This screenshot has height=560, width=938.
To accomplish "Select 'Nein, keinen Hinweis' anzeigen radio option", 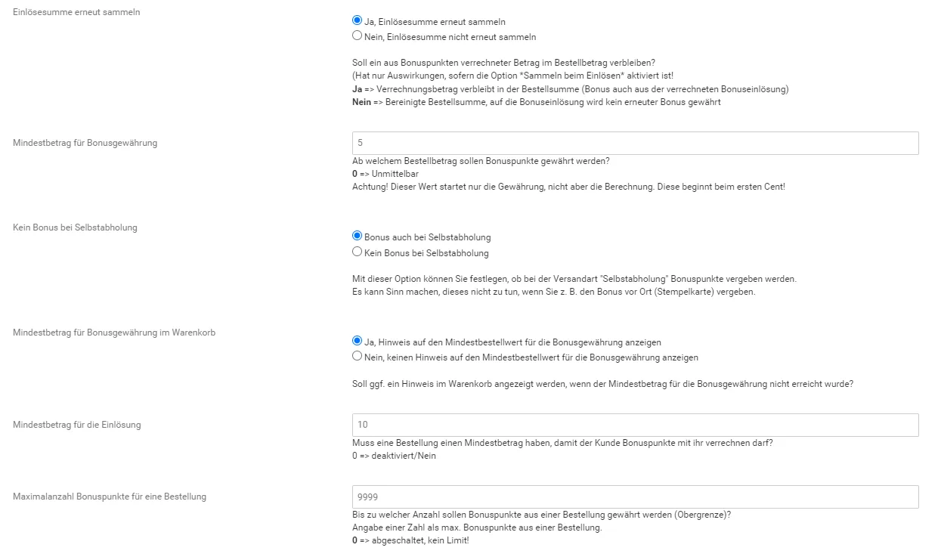I will [x=358, y=356].
